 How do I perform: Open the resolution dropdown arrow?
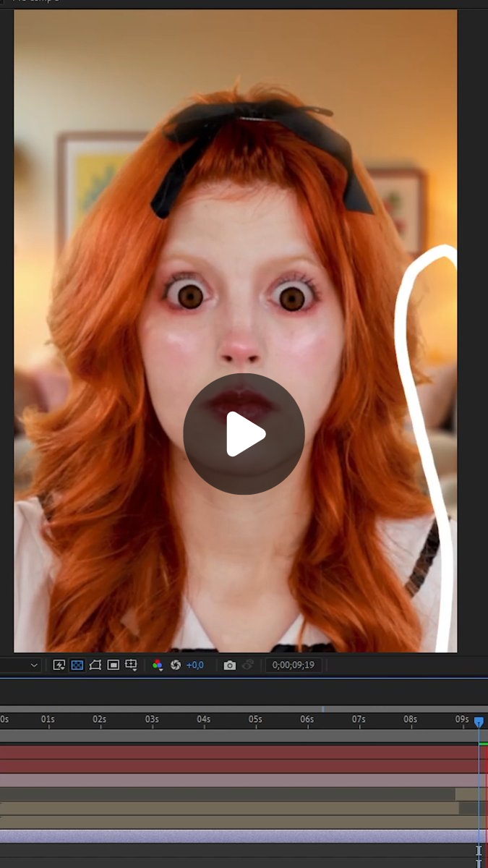click(x=34, y=665)
